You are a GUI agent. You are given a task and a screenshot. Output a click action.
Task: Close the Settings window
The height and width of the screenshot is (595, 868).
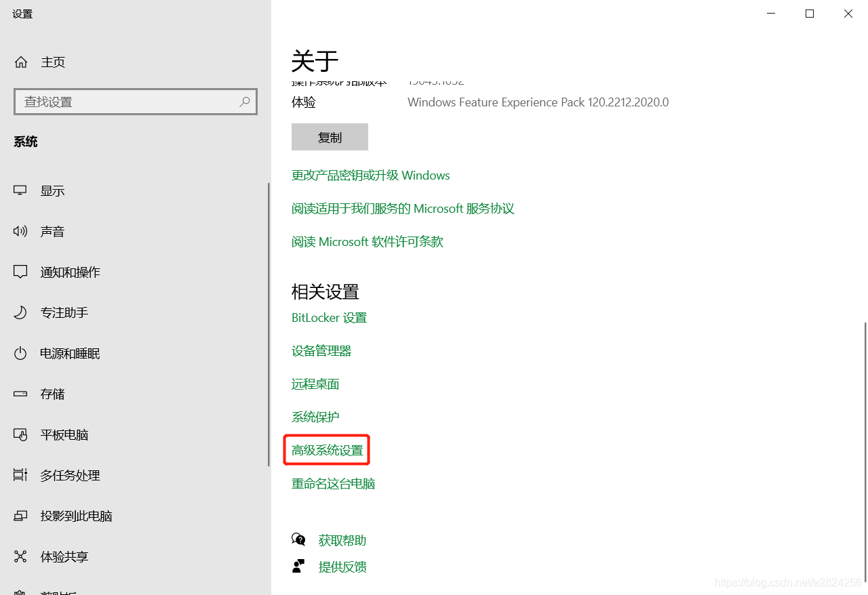click(x=848, y=14)
